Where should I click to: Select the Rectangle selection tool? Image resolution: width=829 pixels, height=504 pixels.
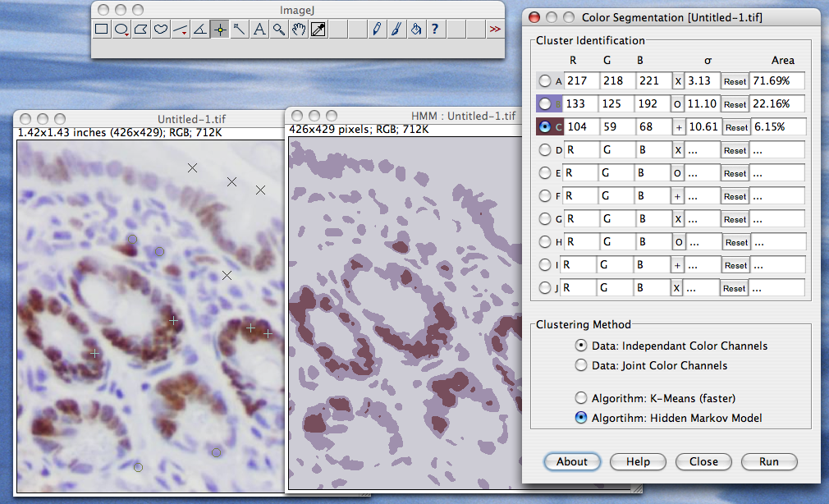[x=102, y=30]
